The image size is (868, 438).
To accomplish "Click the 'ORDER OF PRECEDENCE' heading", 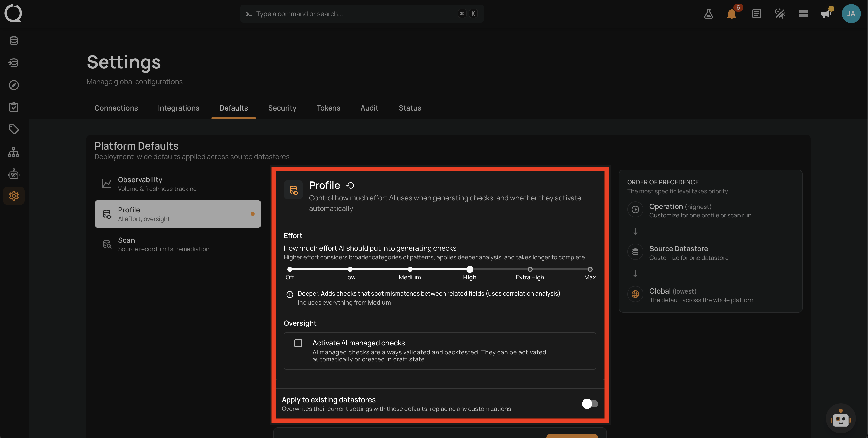I will coord(663,182).
